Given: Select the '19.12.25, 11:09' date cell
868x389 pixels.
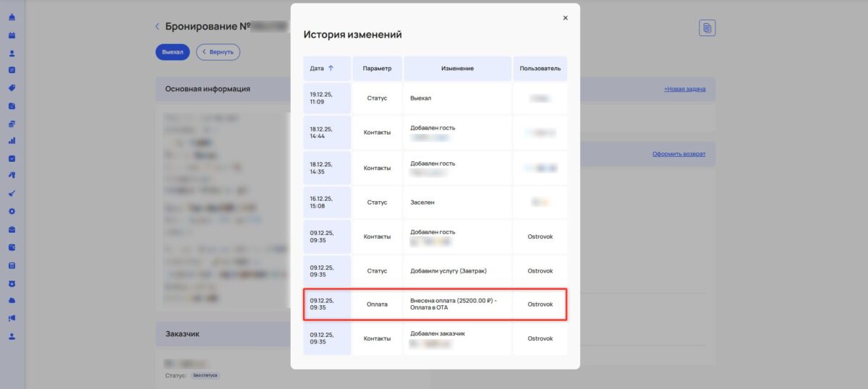Looking at the screenshot, I should (327, 98).
